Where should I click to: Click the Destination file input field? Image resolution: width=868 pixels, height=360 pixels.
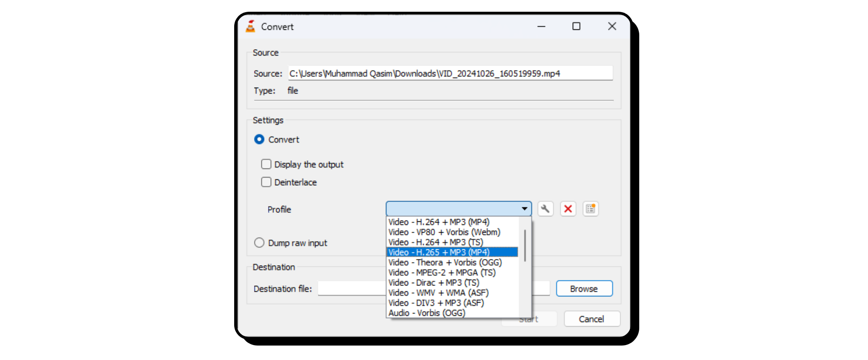tap(434, 288)
